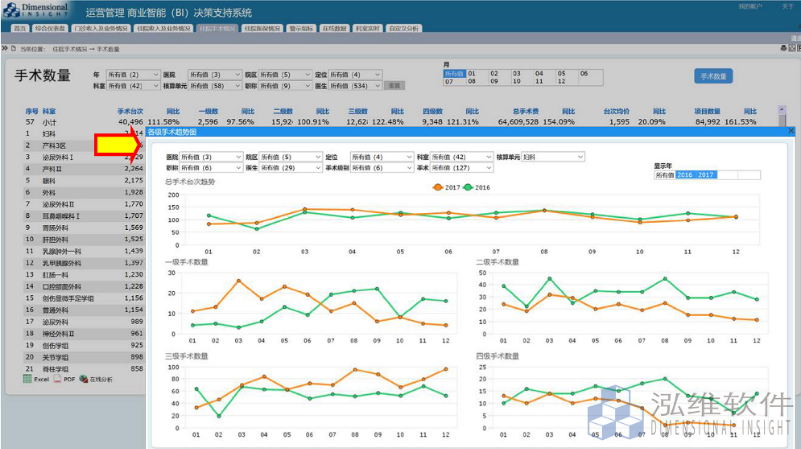Open the 住院医保情况 tab
Image resolution: width=801 pixels, height=449 pixels.
[x=262, y=29]
